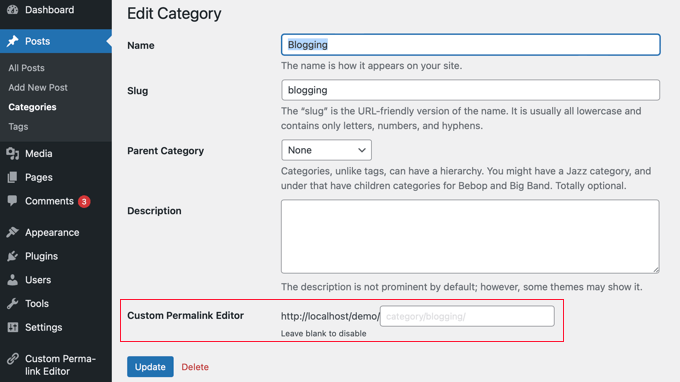Grab the Description textarea resize handle
This screenshot has width=680, height=382.
click(x=656, y=269)
